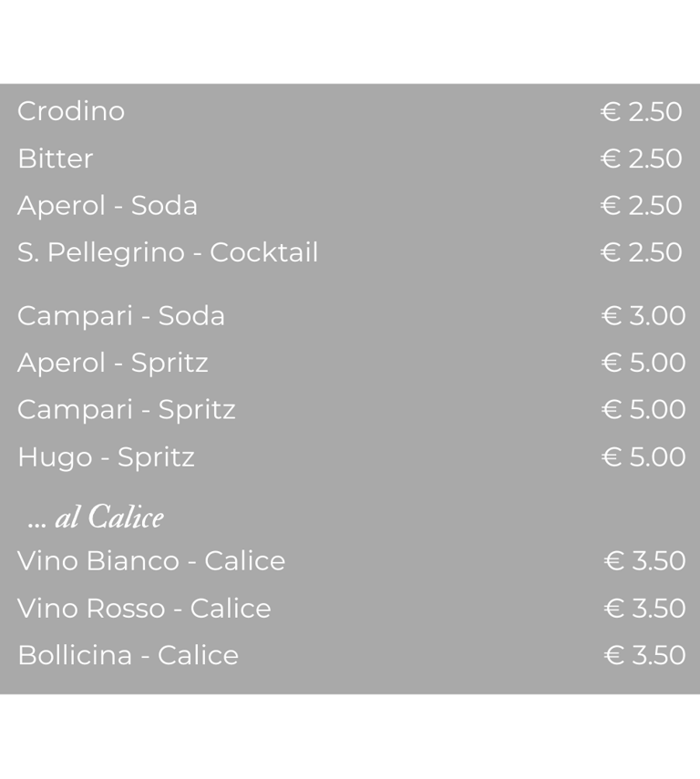
Task: Select Campari - Spritz drink
Action: (127, 410)
